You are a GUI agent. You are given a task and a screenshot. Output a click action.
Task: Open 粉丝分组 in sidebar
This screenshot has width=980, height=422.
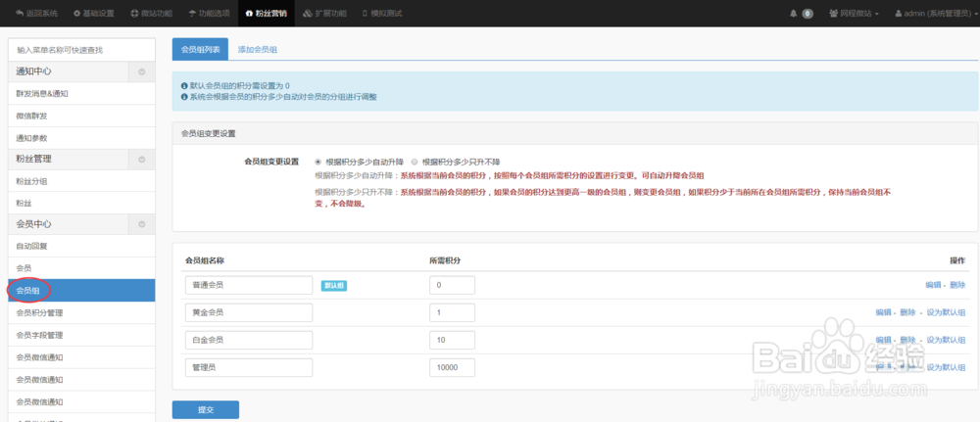pyautogui.click(x=82, y=181)
